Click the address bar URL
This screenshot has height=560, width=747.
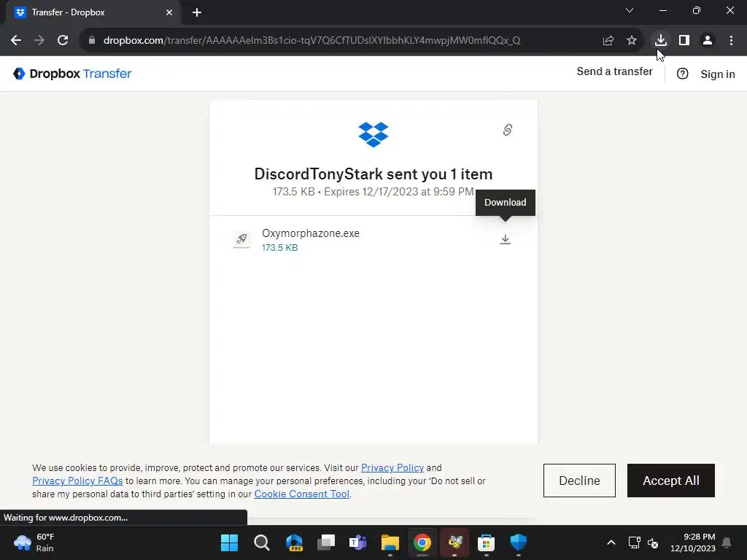[311, 41]
